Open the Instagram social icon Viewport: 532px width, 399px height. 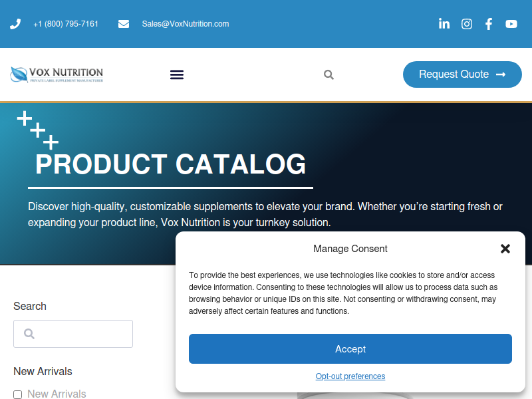coord(467,24)
